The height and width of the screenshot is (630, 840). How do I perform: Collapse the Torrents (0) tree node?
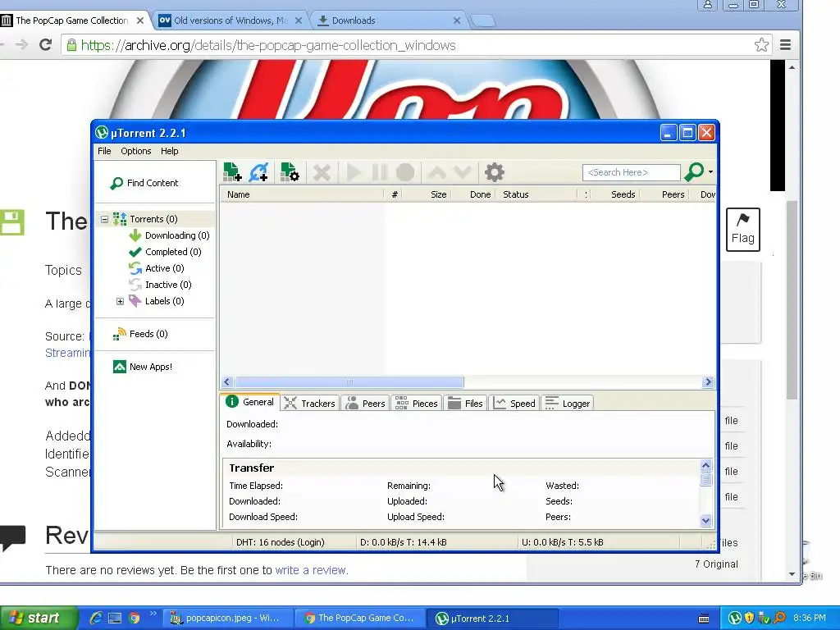point(104,219)
